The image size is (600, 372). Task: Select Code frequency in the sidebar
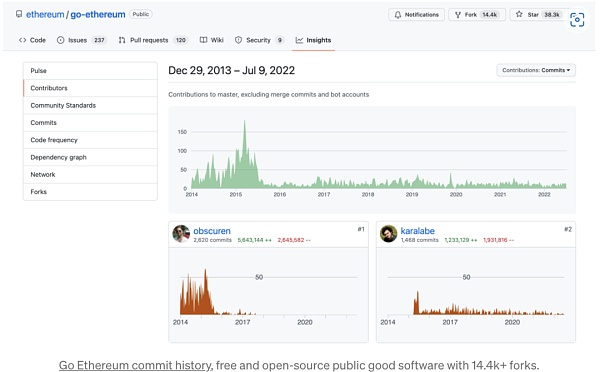[x=90, y=140]
